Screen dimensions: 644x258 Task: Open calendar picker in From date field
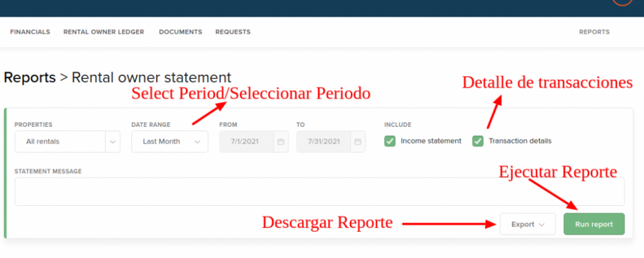click(280, 142)
